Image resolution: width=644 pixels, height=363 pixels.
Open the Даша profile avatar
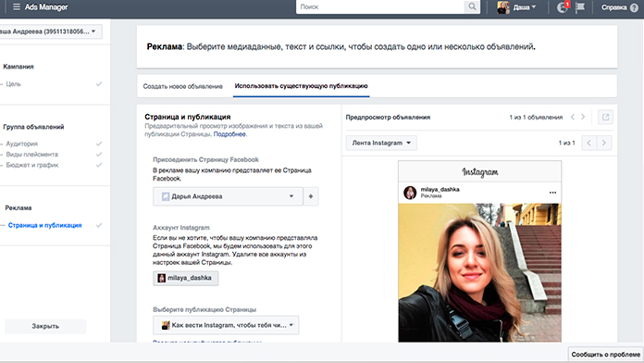[x=502, y=7]
